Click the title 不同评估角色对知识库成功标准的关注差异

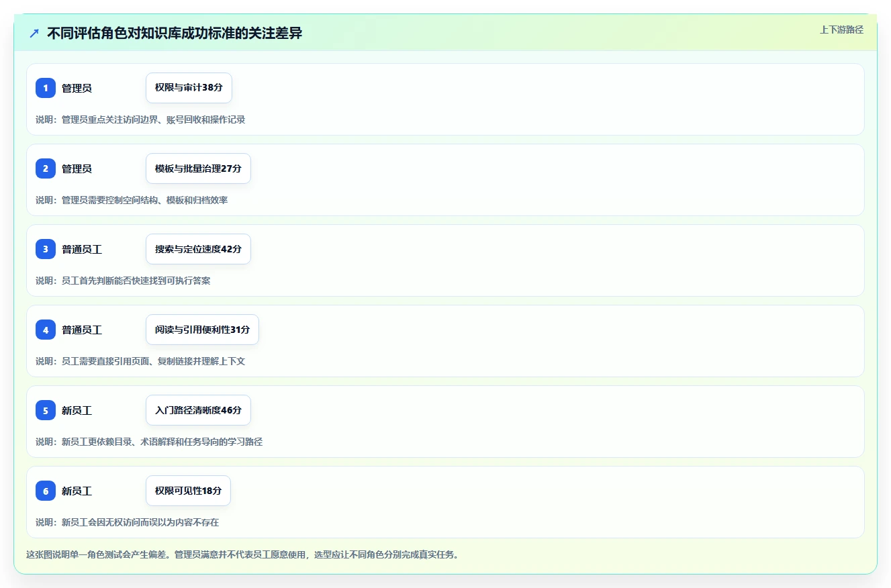(x=175, y=33)
